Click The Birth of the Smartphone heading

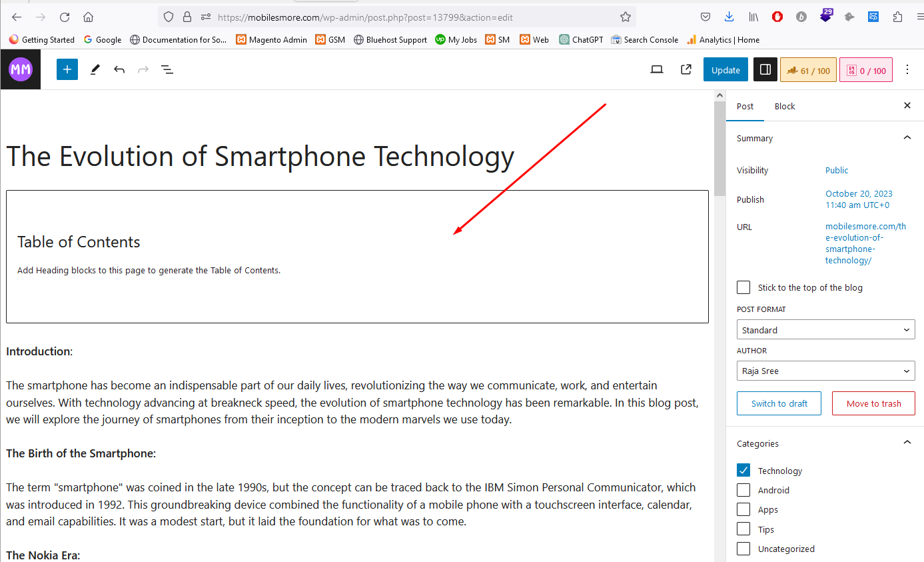coord(81,453)
